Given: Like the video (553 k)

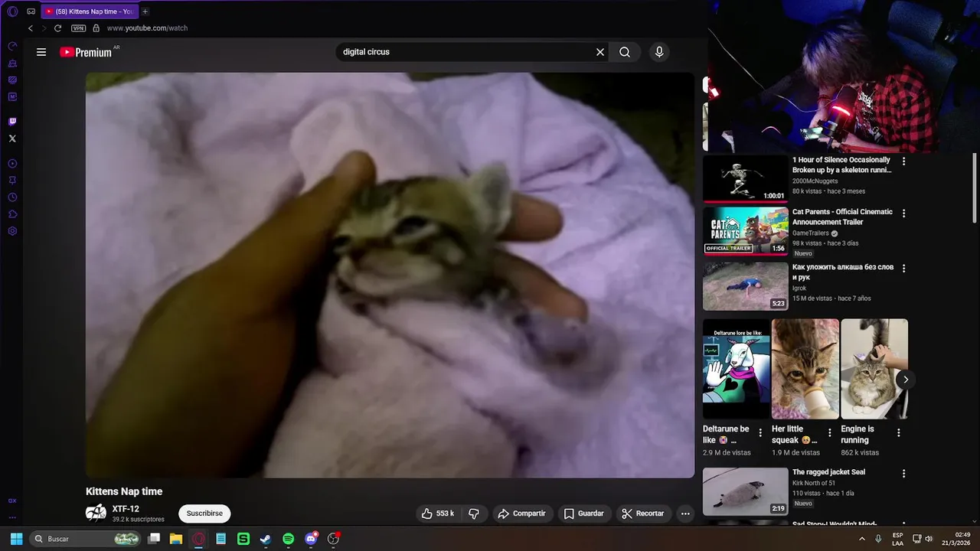Looking at the screenshot, I should pos(438,514).
